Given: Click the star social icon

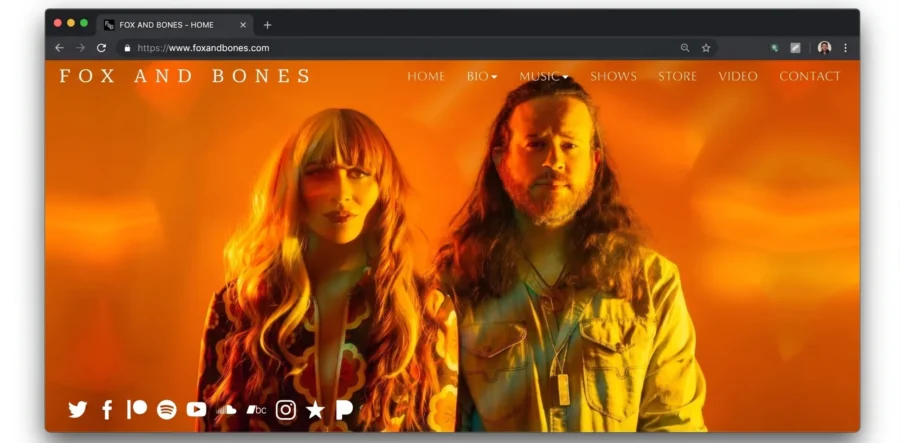Looking at the screenshot, I should point(315,410).
